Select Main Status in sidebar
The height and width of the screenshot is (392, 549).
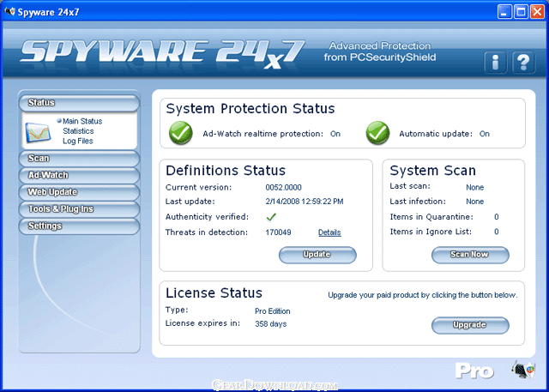[82, 121]
